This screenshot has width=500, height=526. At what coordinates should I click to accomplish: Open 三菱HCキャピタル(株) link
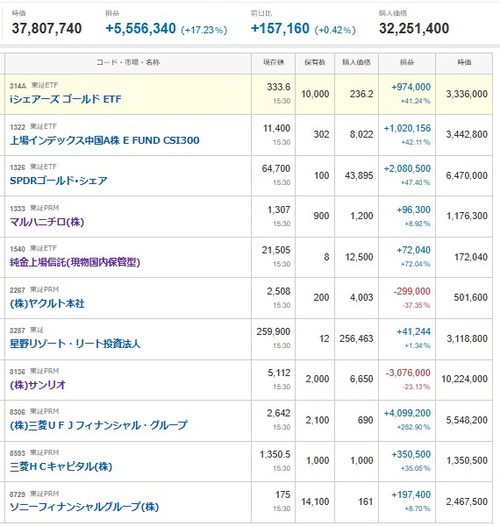61,466
